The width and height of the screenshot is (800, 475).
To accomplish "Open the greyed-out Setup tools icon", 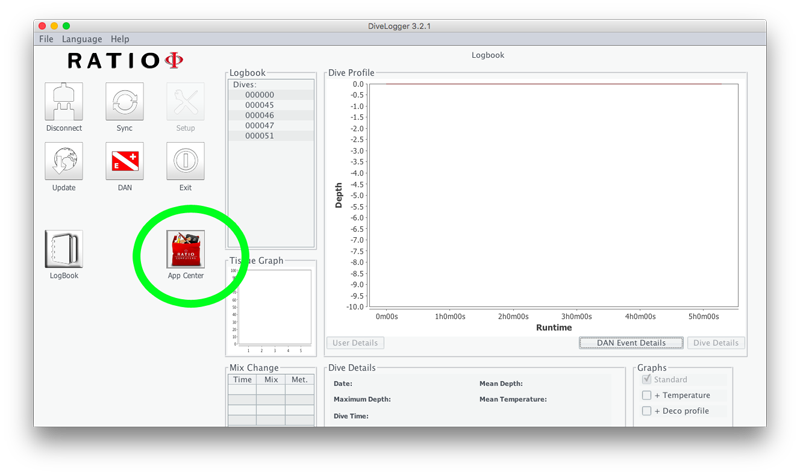I will point(185,102).
